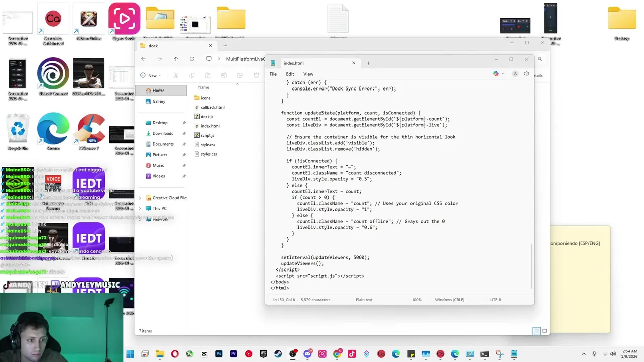
Task: Expand Network tree node
Action: coord(140,219)
